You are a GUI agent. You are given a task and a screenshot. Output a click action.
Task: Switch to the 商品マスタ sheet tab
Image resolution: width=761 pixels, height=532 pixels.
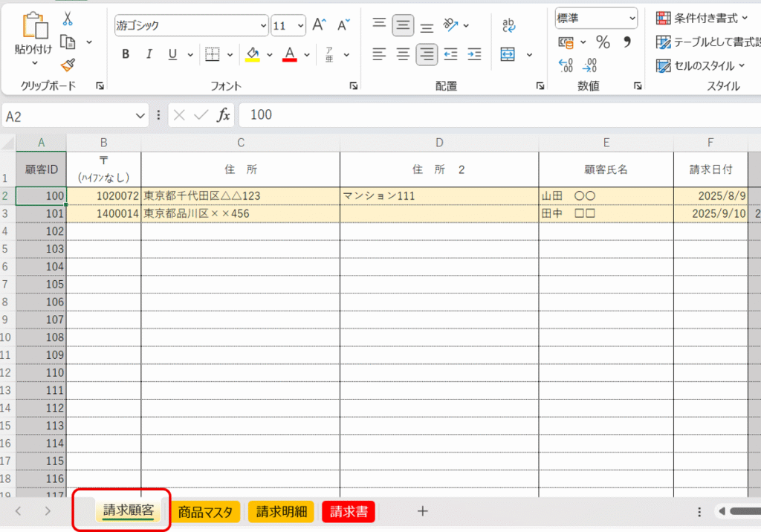click(206, 511)
